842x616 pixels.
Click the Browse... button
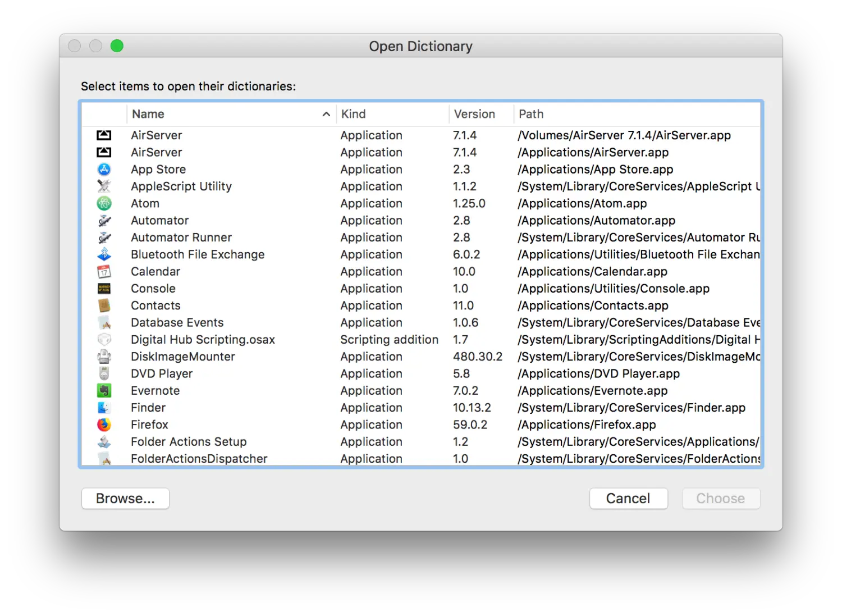[x=125, y=499]
